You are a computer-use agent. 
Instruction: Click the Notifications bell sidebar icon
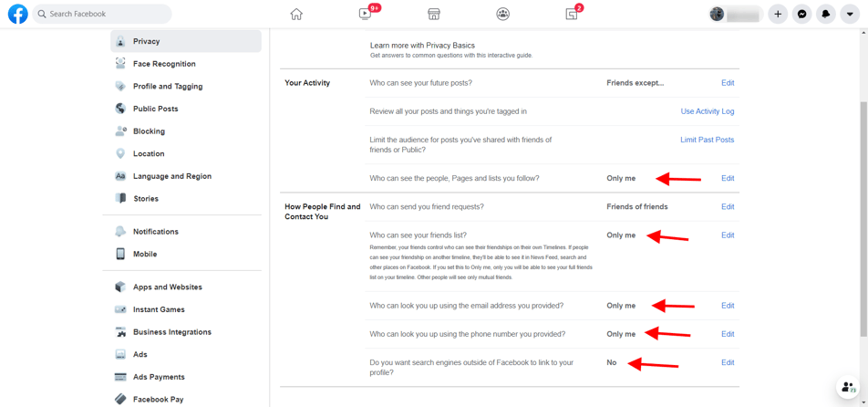click(120, 232)
